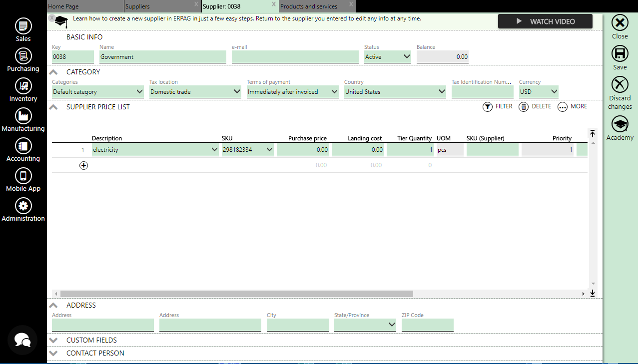Click the scroll right arrow of price list
The height and width of the screenshot is (364, 638).
(583, 294)
